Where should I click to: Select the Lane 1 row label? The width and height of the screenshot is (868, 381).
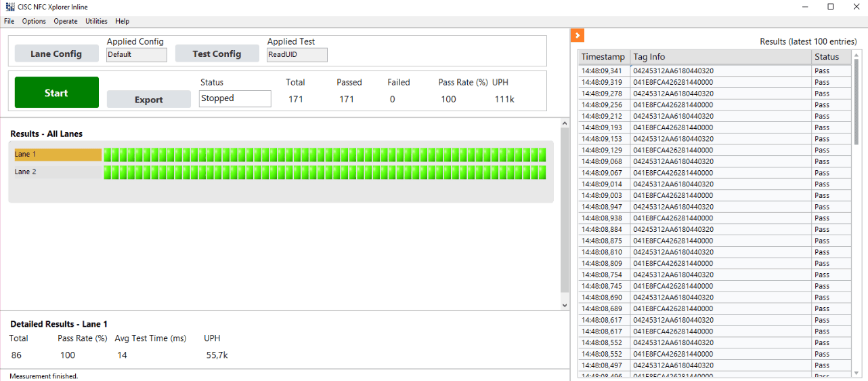pos(58,155)
